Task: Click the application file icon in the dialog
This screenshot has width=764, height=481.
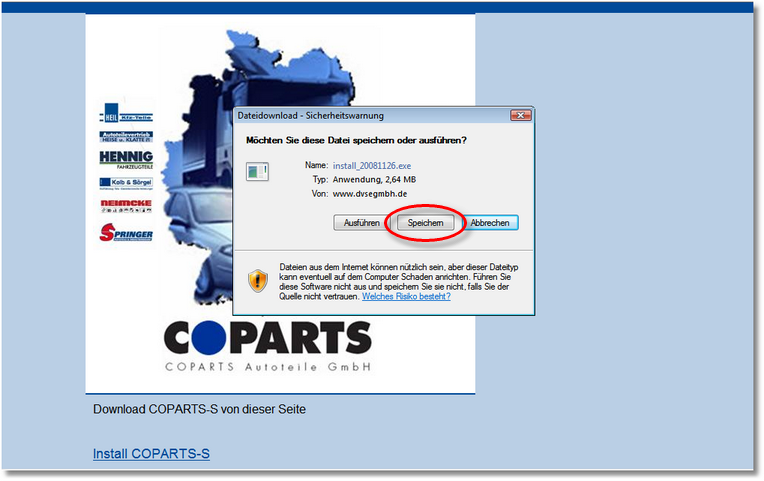Action: coord(257,172)
